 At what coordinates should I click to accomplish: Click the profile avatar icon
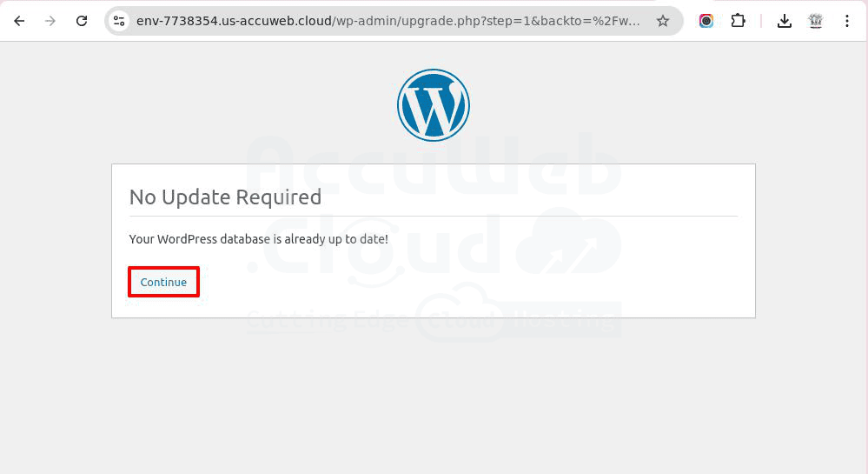point(815,21)
